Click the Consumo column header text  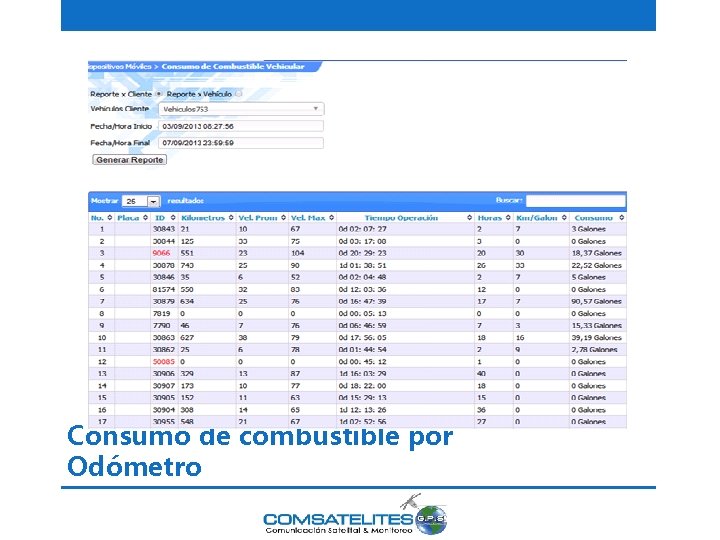click(x=593, y=218)
